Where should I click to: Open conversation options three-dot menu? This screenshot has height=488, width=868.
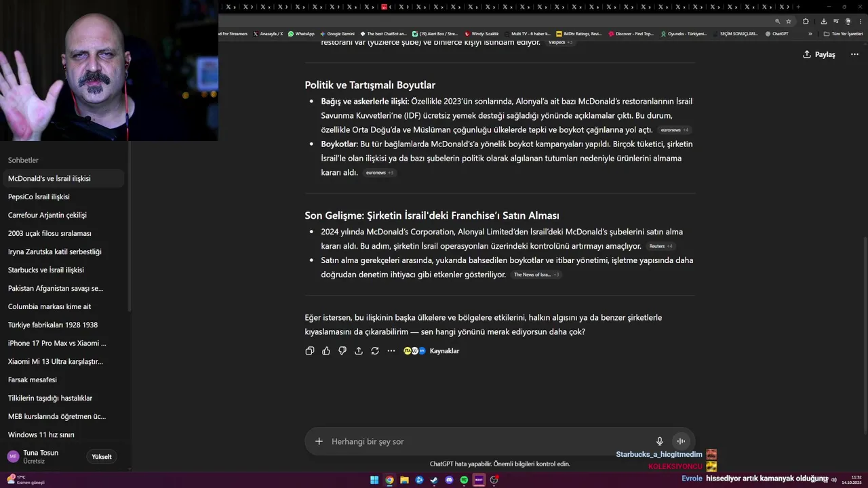854,54
